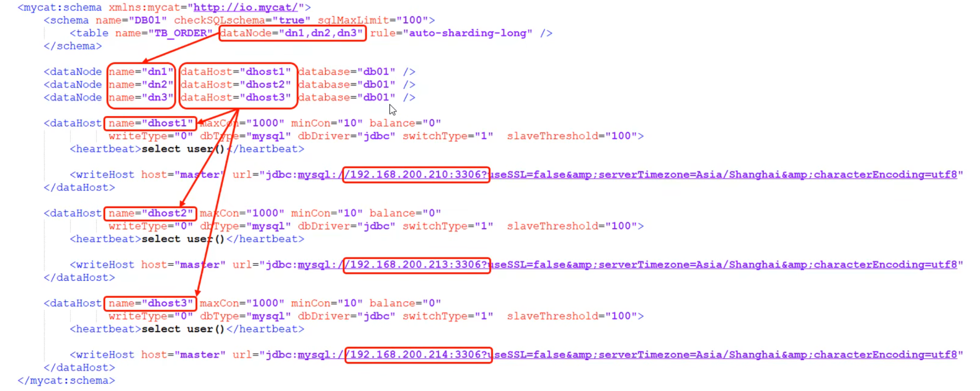This screenshot has height=391, width=980.
Task: Click the name="dhost2" dataHost definition
Action: 150,213
